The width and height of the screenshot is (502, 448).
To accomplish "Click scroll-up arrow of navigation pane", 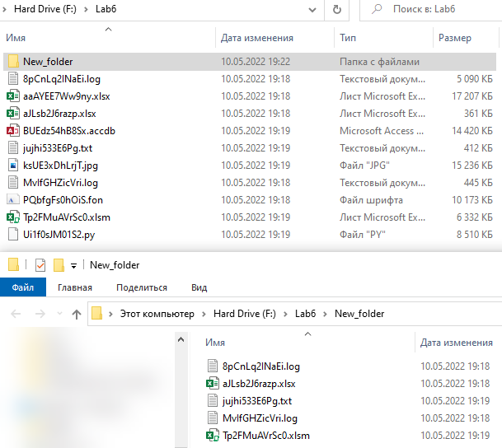I will [181, 339].
